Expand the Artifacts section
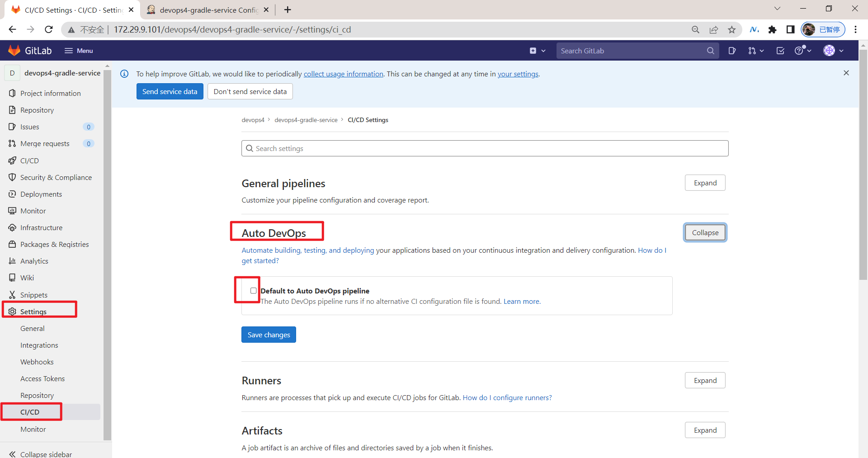The width and height of the screenshot is (868, 458). 705,430
